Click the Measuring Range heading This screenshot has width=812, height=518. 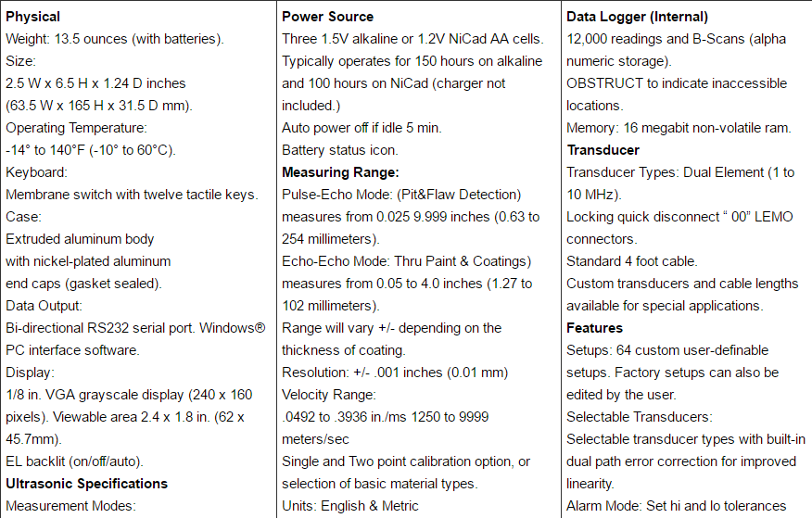(340, 172)
